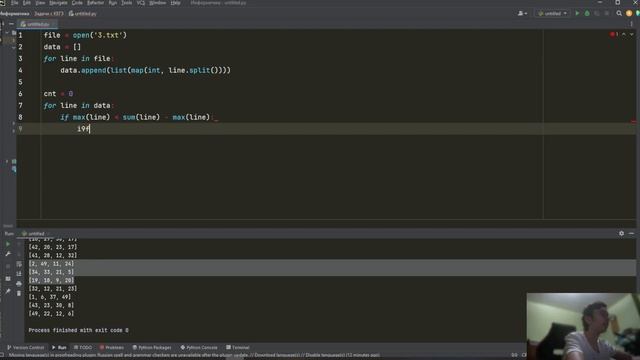Open the Edit menu
This screenshot has width=640, height=360.
(x=27, y=3)
